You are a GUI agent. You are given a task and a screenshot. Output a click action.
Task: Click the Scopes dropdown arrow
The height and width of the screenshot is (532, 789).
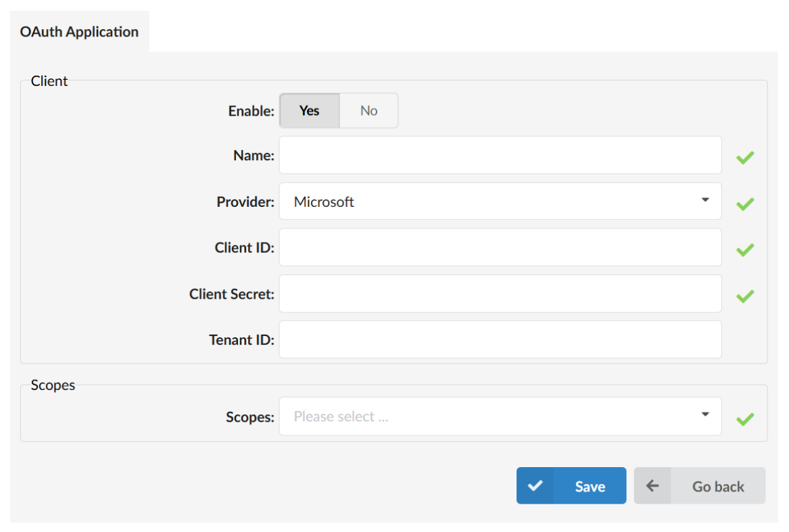point(705,415)
